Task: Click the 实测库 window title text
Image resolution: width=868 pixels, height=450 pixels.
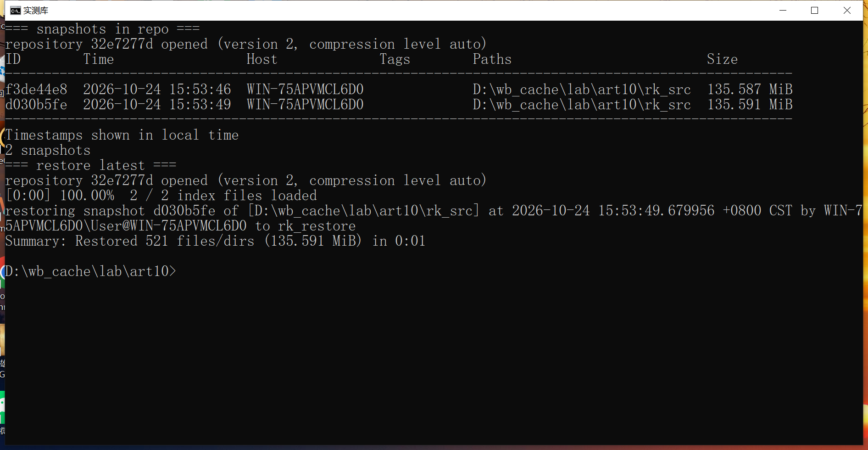Action: tap(36, 11)
